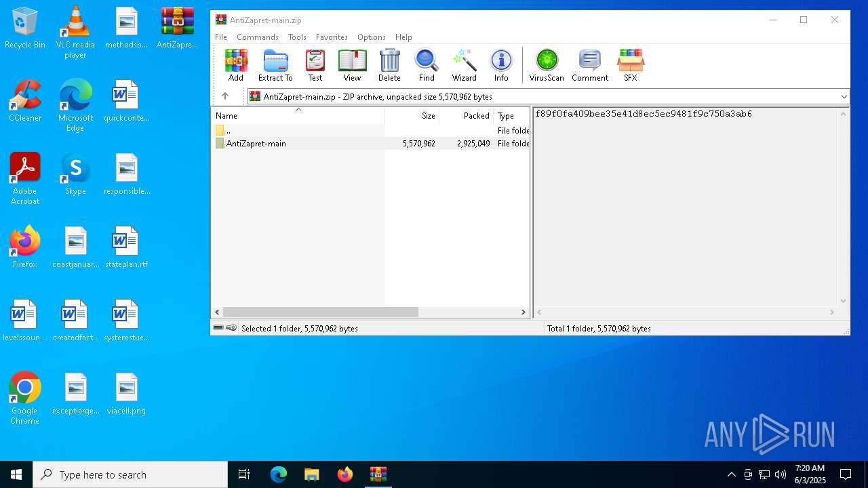Click the horizontal scrollbar thumb in the file list
Screen dimensions: 868x488
coord(320,312)
